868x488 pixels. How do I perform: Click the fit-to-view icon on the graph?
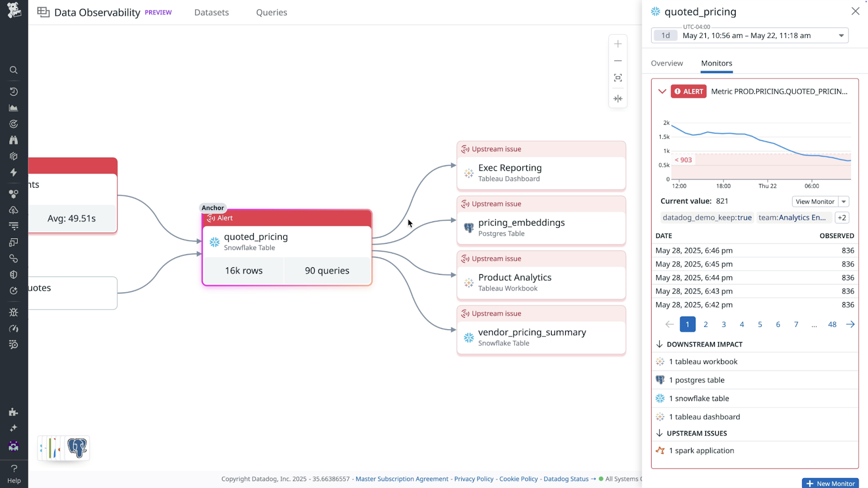pyautogui.click(x=618, y=78)
